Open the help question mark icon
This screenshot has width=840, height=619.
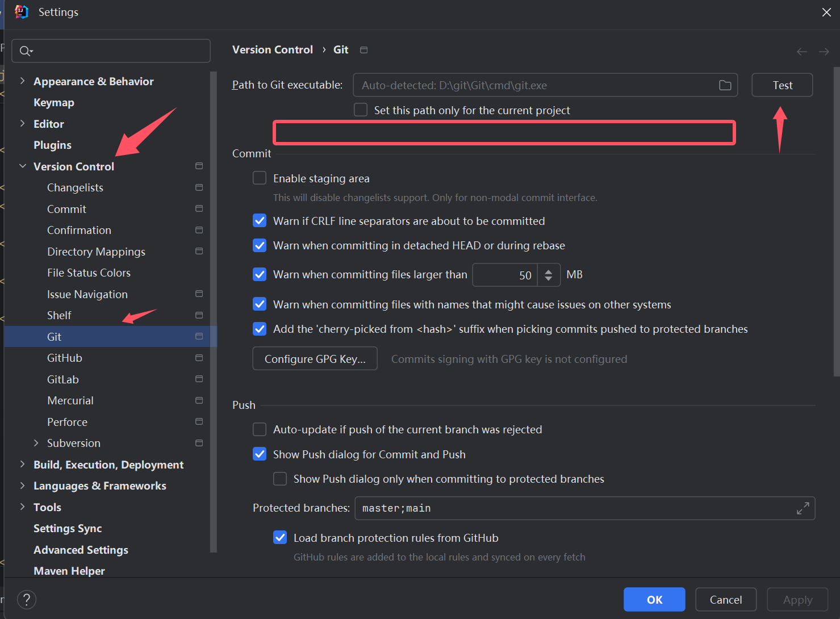click(x=27, y=599)
